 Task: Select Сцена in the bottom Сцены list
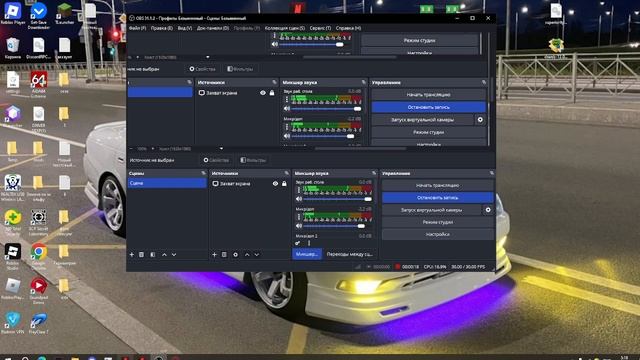[167, 183]
